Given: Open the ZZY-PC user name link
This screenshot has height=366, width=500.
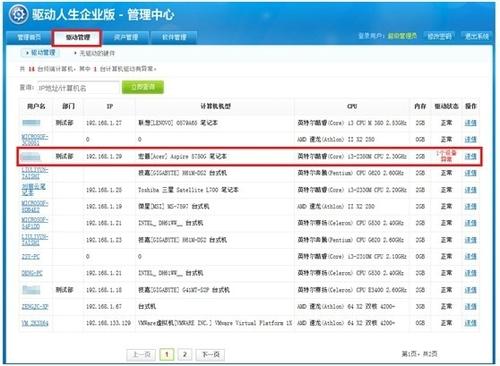Looking at the screenshot, I should pyautogui.click(x=30, y=257).
